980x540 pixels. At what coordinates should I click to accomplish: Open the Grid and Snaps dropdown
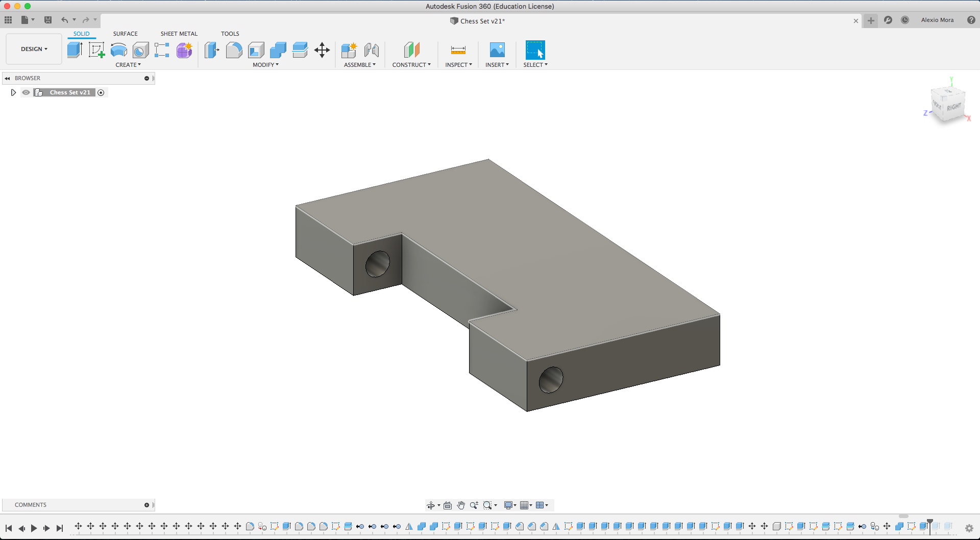coord(526,505)
